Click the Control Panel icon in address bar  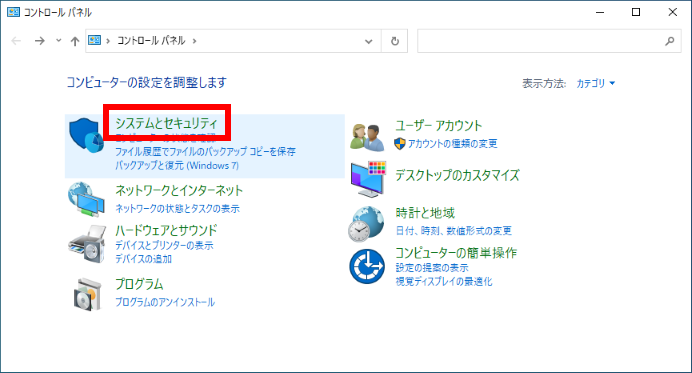(94, 41)
